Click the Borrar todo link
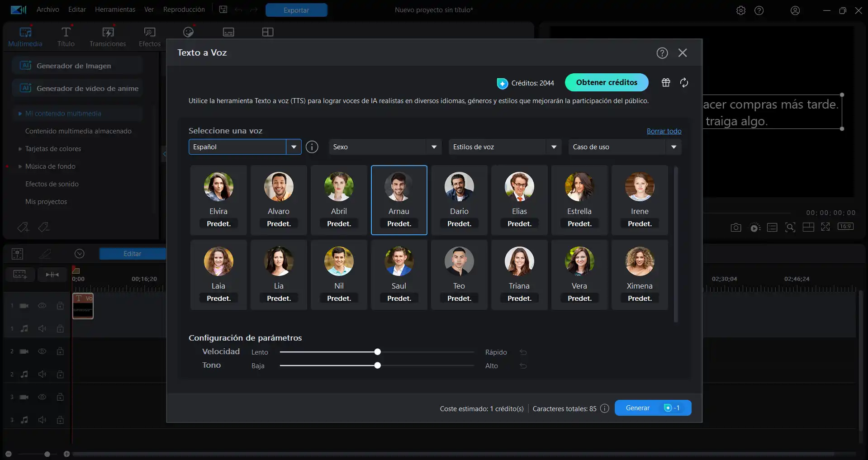The image size is (868, 460). pyautogui.click(x=664, y=131)
